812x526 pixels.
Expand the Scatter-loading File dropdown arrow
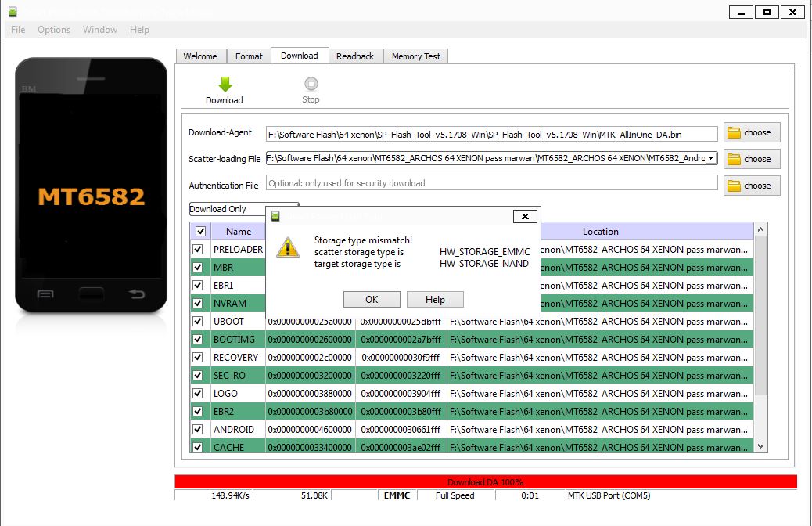pyautogui.click(x=711, y=158)
